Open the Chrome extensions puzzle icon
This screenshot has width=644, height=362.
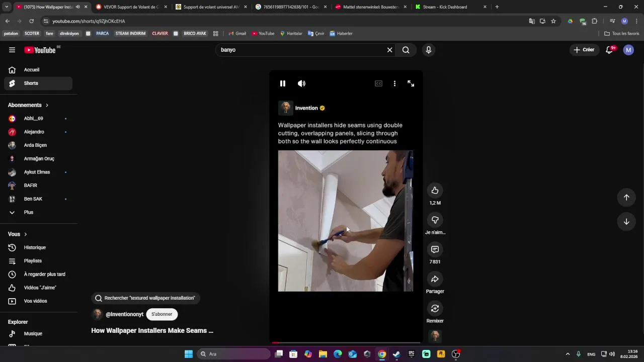click(x=595, y=21)
